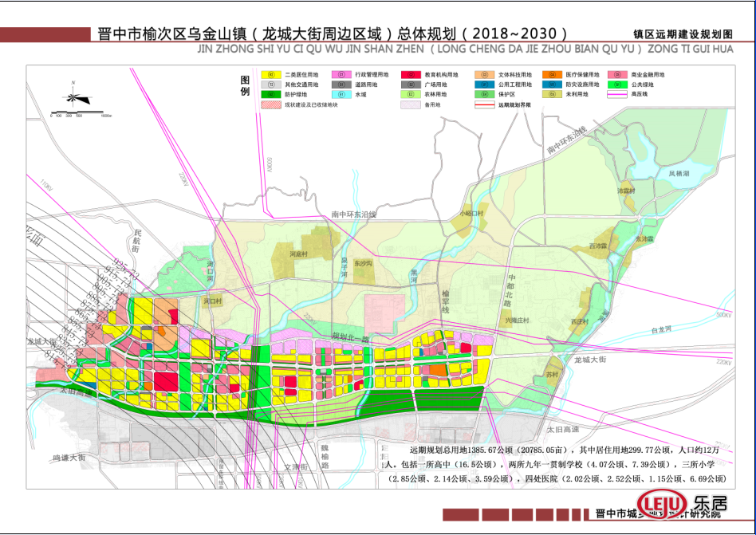Click the light orange 文体科技用地 legend swatch
Viewport: 756px width, 535px height.
(485, 75)
